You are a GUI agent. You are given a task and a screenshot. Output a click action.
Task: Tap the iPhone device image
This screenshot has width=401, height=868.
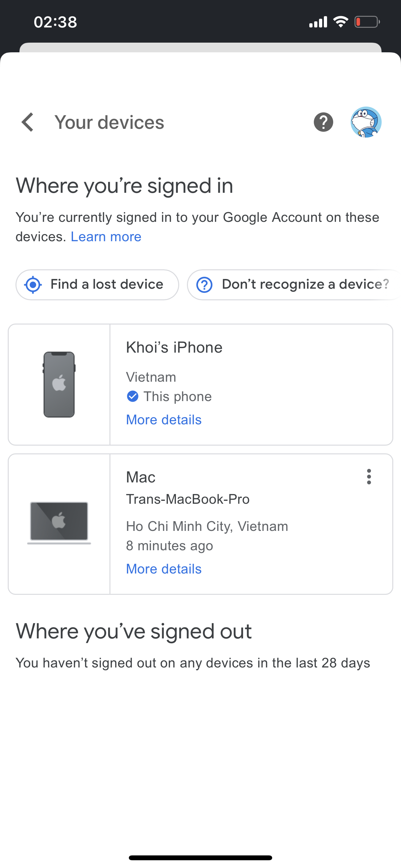click(x=59, y=385)
